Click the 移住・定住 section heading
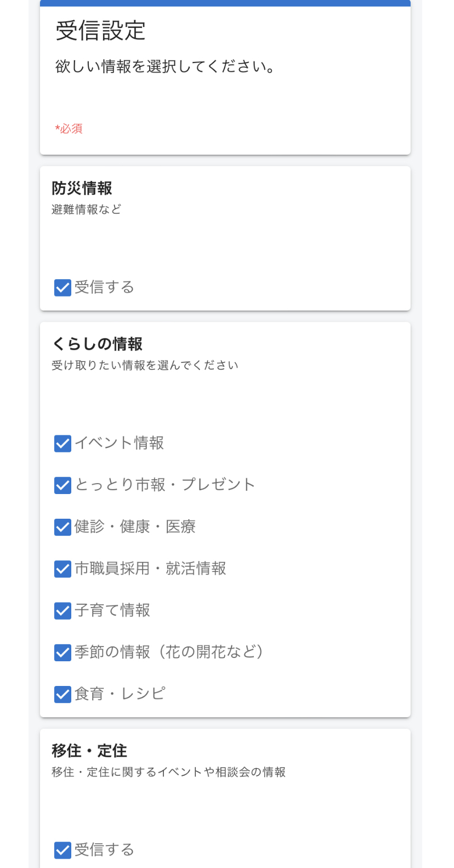The width and height of the screenshot is (454, 868). tap(89, 750)
